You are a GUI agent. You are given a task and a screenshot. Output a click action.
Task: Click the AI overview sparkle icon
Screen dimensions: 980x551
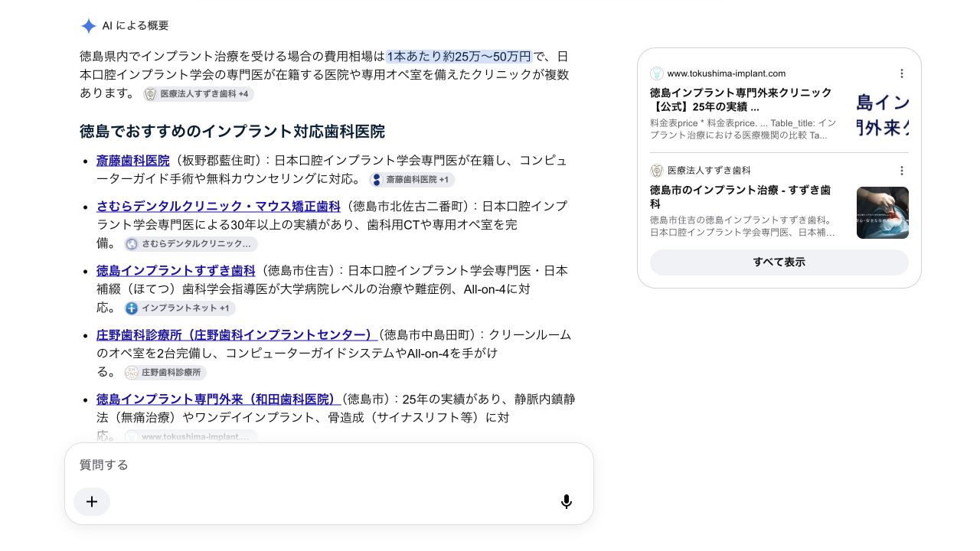(88, 26)
